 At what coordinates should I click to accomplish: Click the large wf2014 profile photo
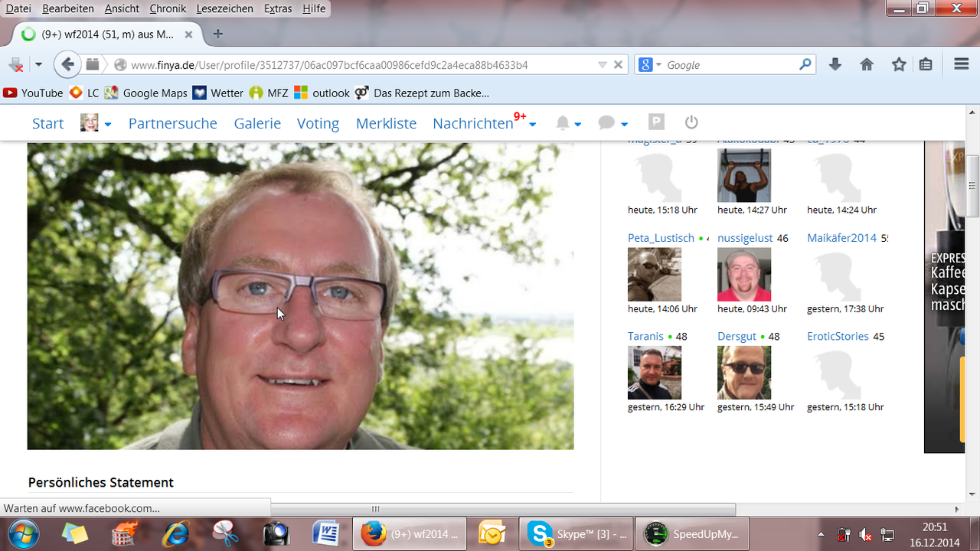[x=300, y=295]
